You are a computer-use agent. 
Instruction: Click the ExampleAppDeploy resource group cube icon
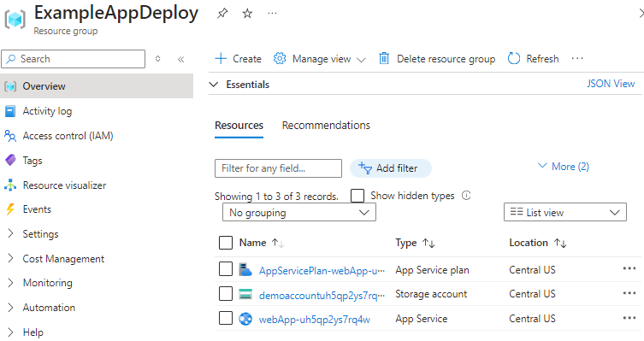[15, 20]
